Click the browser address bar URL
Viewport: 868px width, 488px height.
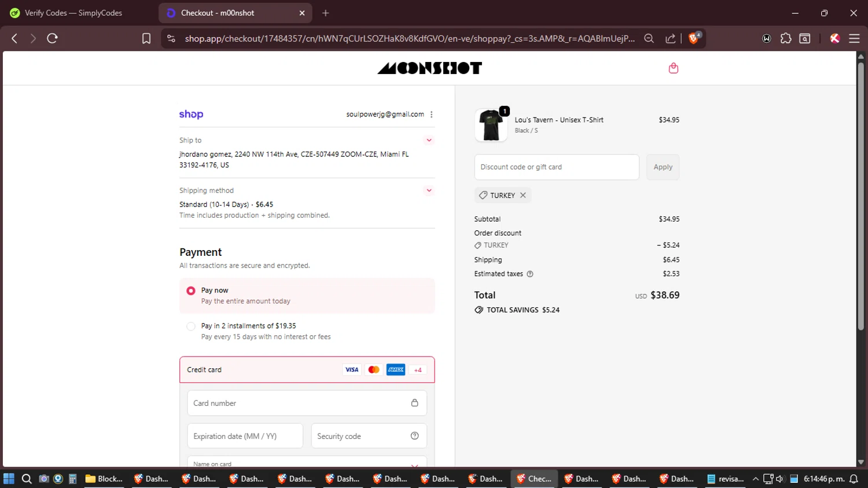tap(410, 38)
